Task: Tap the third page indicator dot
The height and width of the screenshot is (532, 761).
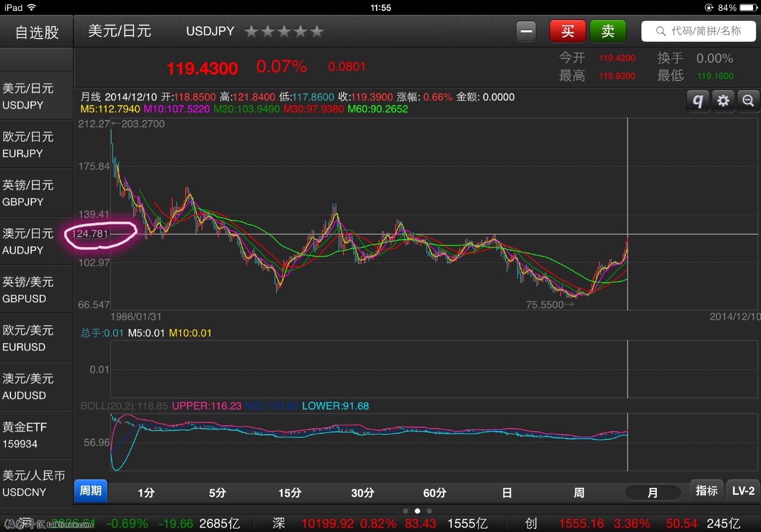Action: coord(430,511)
